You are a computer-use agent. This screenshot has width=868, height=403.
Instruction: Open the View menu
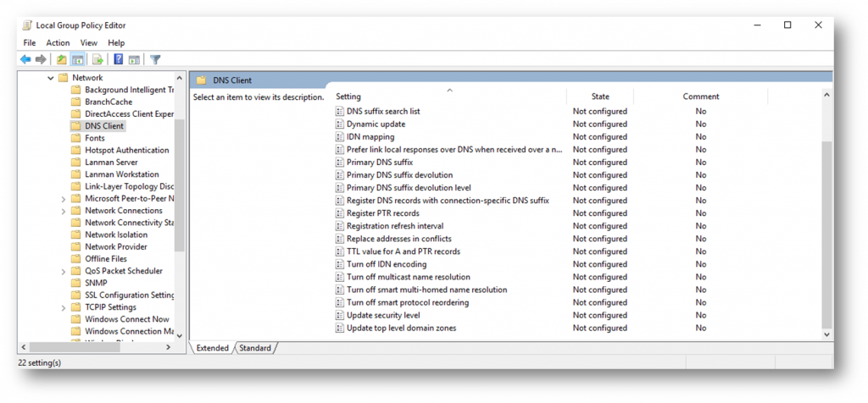tap(88, 42)
